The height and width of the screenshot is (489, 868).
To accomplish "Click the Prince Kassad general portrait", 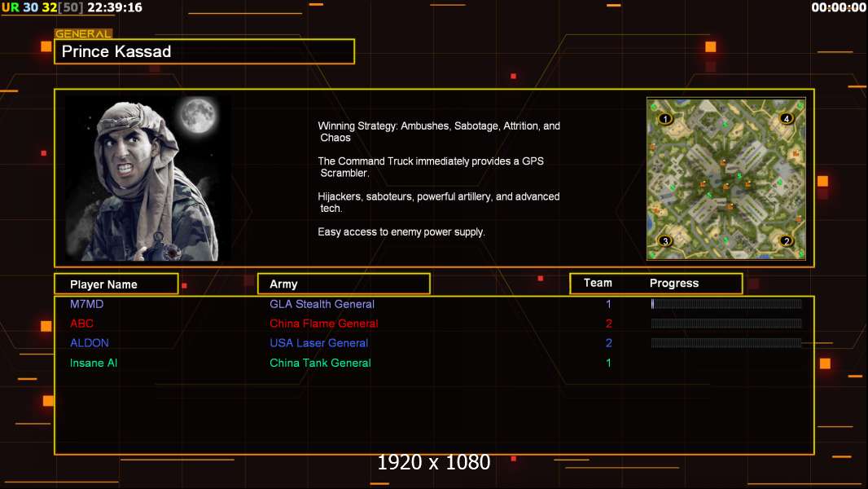I will [x=148, y=178].
